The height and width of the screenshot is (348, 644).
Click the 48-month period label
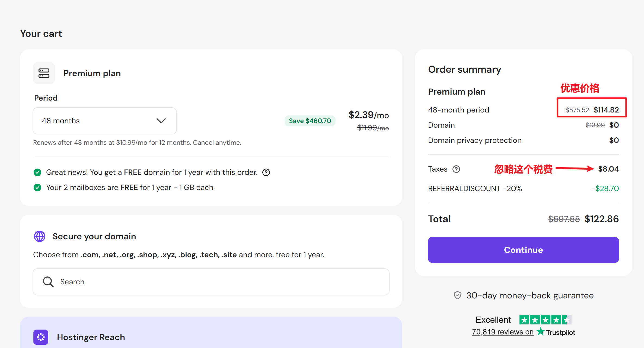tap(459, 110)
